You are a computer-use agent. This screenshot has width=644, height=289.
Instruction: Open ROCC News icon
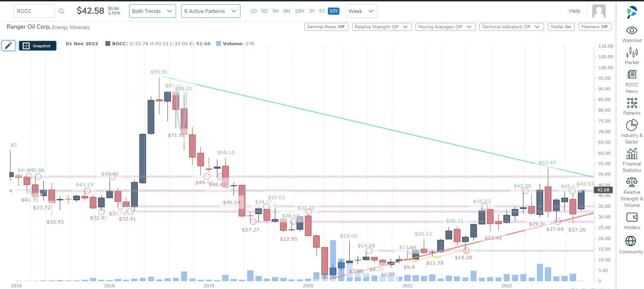(x=632, y=74)
